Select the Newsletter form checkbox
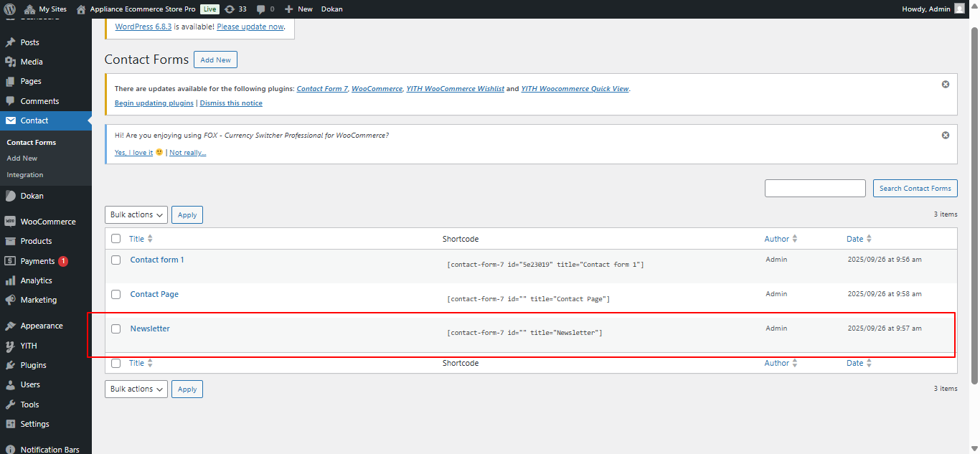The width and height of the screenshot is (980, 454). 116,329
